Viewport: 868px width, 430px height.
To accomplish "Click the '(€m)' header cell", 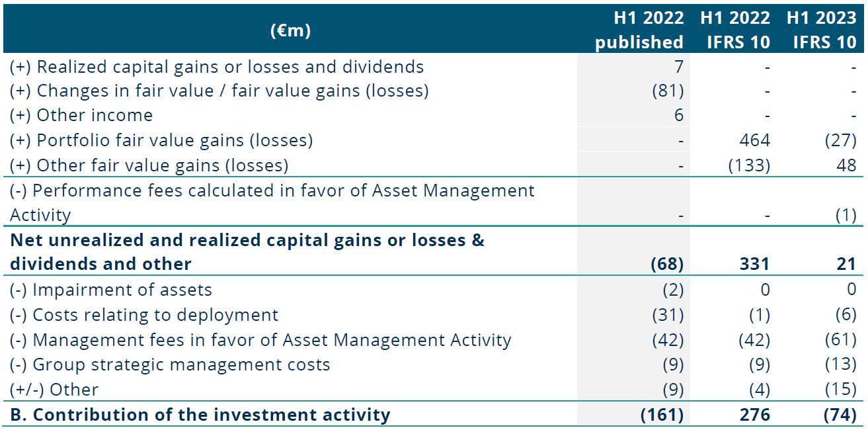I will [290, 30].
